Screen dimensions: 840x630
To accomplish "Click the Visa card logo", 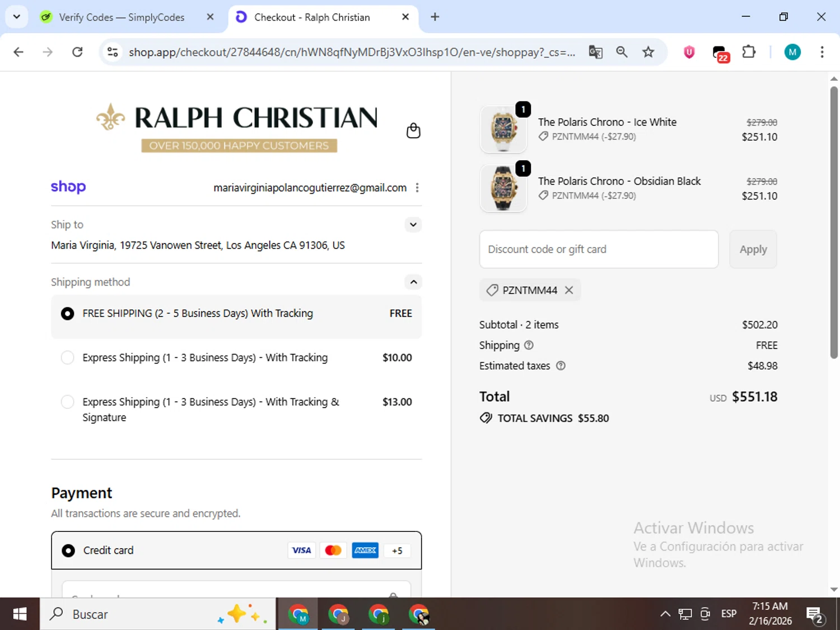I will tap(301, 550).
